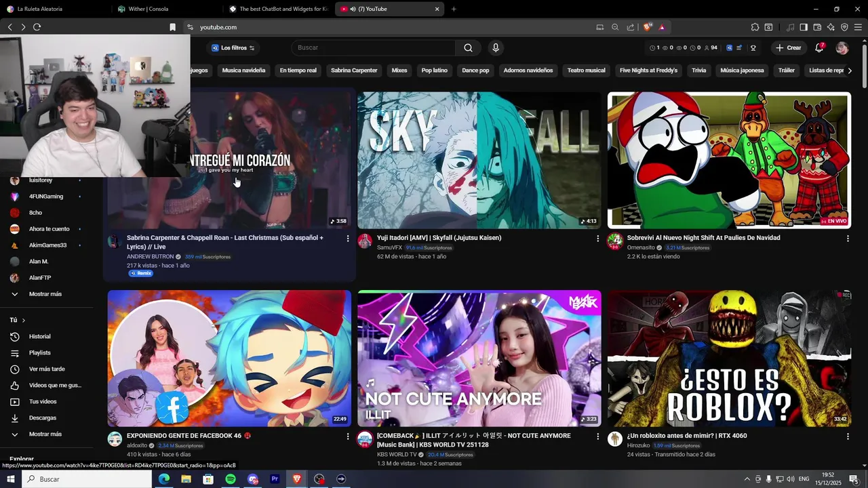Open browser hamburger main menu
This screenshot has width=868, height=488.
click(x=858, y=27)
